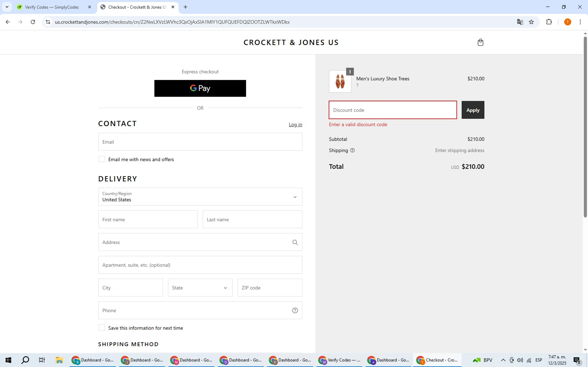Click the taskbar clock showing 7:47 a.m.

click(557, 360)
